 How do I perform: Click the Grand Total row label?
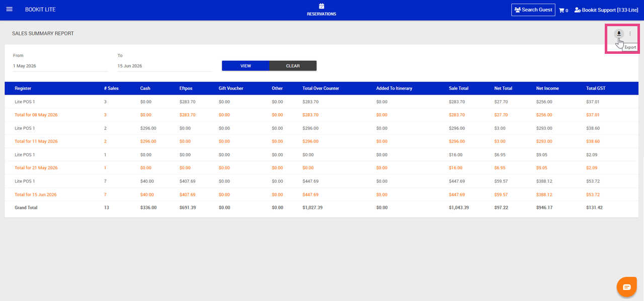point(26,207)
